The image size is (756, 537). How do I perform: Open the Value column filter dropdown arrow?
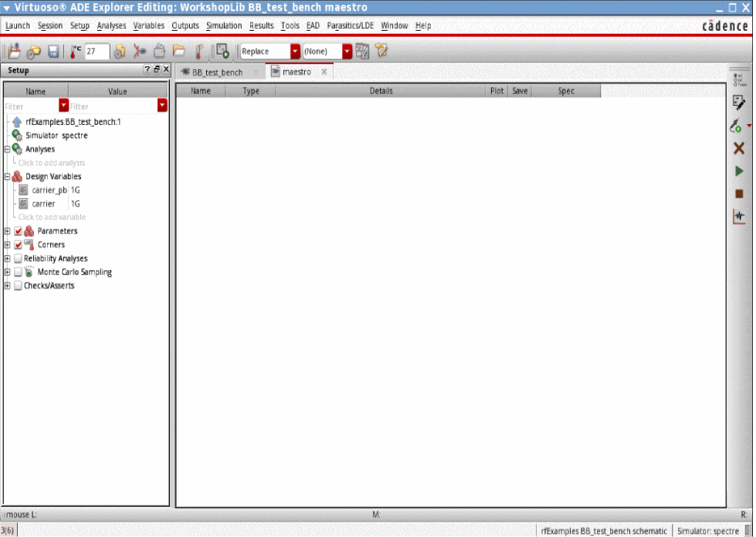162,105
